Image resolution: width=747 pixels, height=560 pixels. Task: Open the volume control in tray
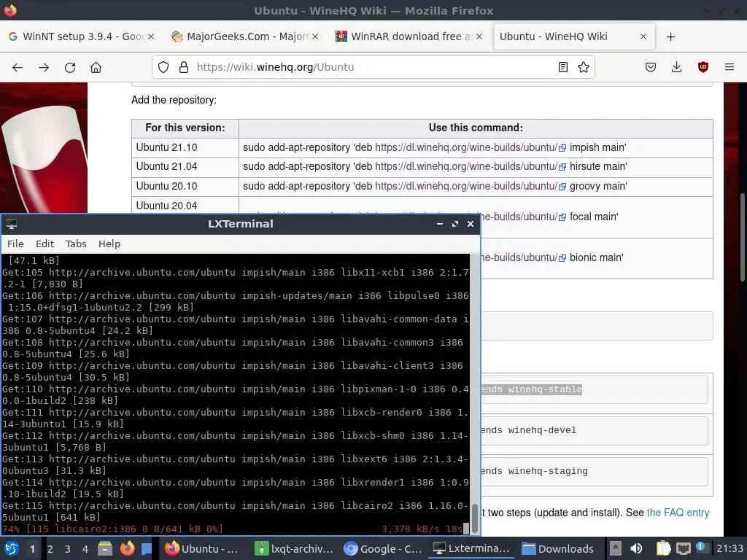(636, 548)
